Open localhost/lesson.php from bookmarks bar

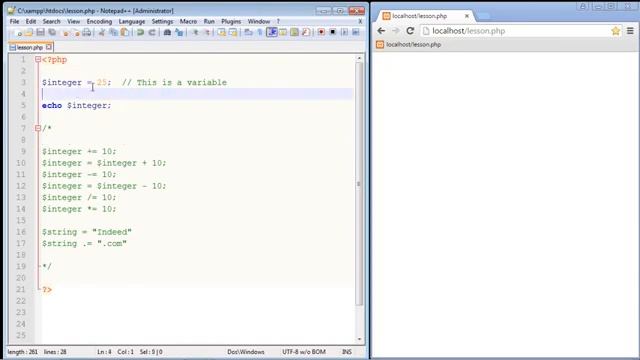[409, 44]
